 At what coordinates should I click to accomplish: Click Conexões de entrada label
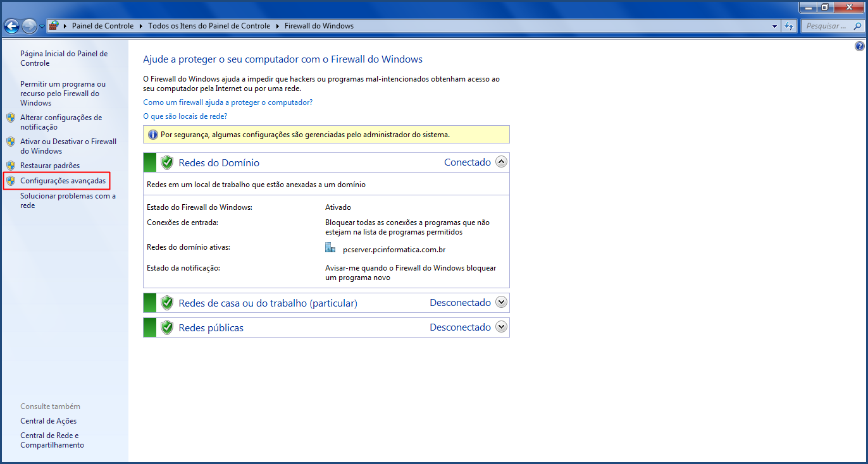pos(182,223)
